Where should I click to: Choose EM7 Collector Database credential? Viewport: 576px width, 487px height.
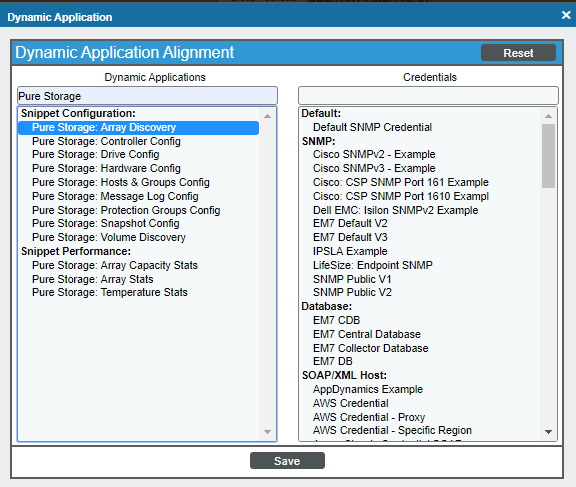coord(371,349)
